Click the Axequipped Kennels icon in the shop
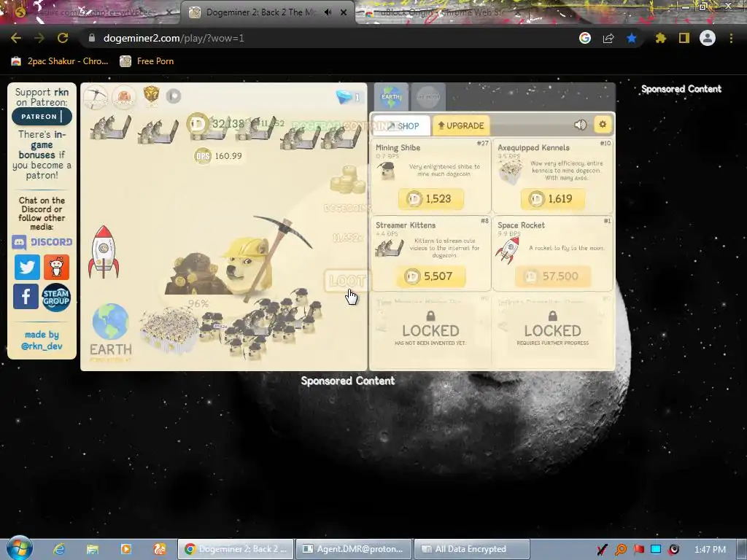 510,171
